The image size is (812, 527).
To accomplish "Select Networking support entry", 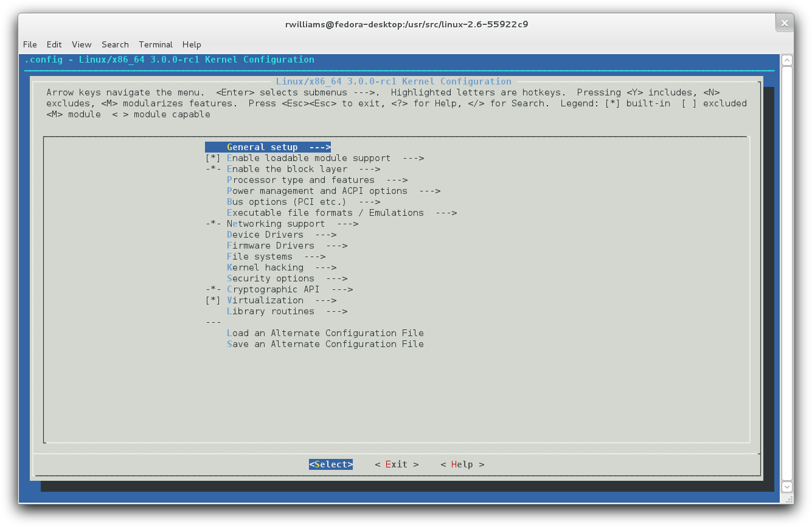I will point(293,224).
